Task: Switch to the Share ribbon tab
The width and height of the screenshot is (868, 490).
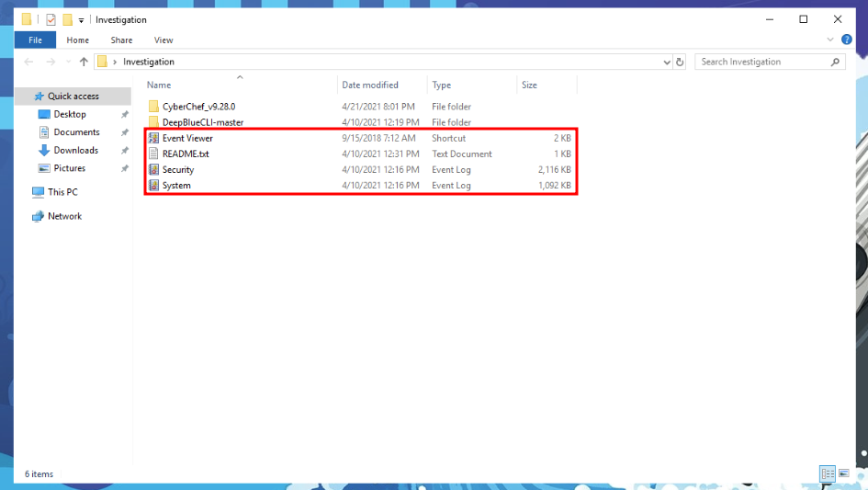Action: point(121,40)
